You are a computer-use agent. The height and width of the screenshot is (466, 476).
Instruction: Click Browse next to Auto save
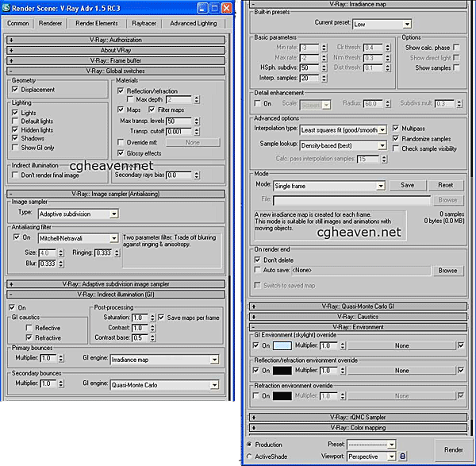[447, 271]
